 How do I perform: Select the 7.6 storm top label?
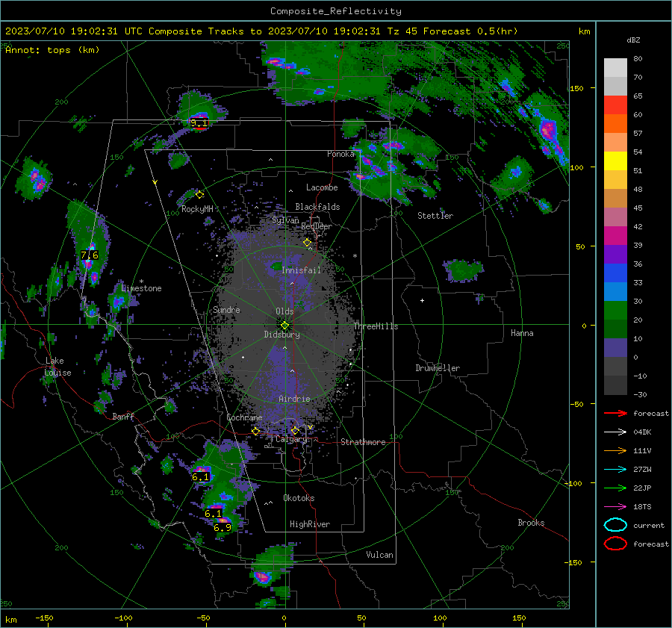[x=90, y=255]
